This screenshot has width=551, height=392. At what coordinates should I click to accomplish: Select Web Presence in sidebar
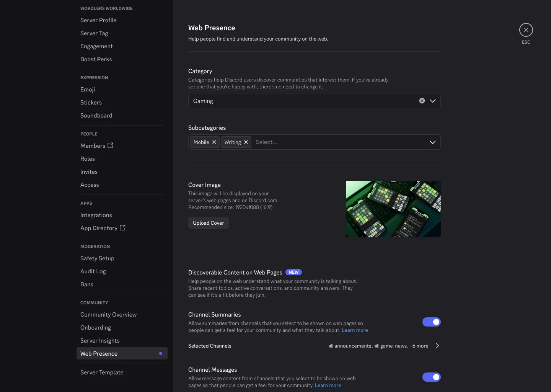tap(122, 353)
